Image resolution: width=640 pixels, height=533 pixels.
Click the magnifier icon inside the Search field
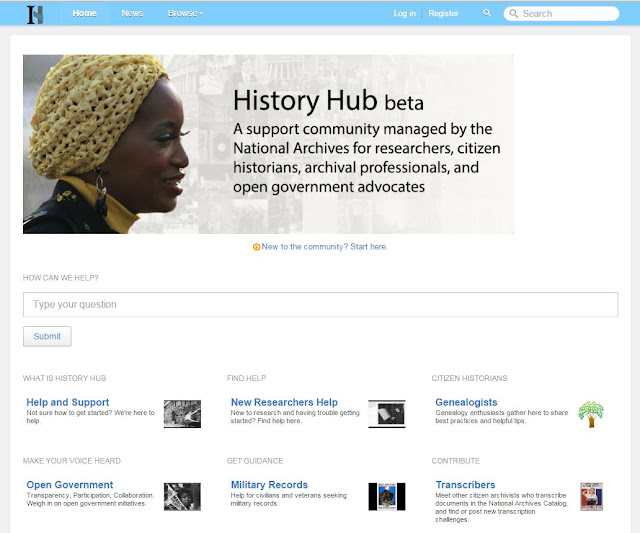(x=514, y=13)
